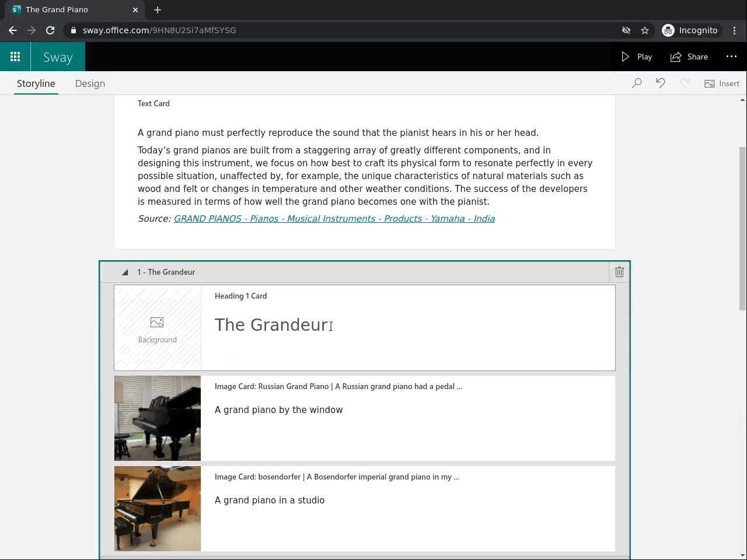747x560 pixels.
Task: Open search with the magnifying glass icon
Action: pyautogui.click(x=637, y=83)
